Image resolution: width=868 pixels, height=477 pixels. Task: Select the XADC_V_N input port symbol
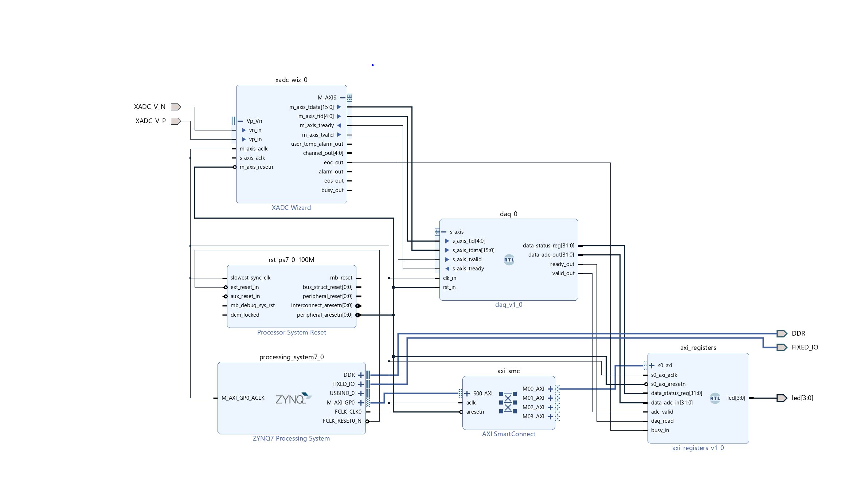pos(176,107)
